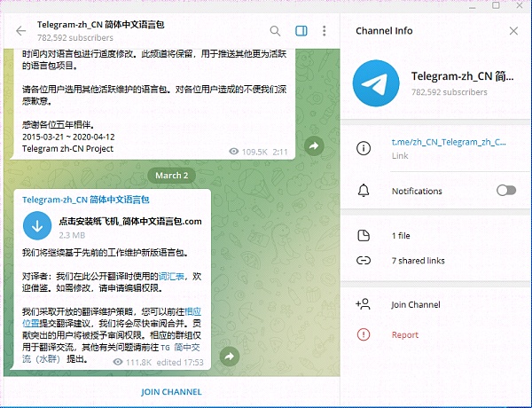This screenshot has width=532, height=408.
Task: Open the channel's Telegram avatar picture
Action: coord(376,83)
